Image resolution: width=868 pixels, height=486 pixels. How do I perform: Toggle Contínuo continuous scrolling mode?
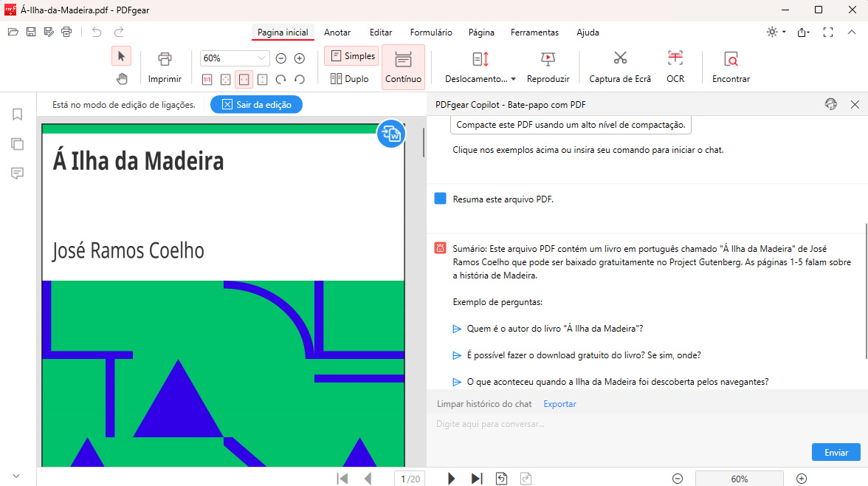(x=404, y=67)
